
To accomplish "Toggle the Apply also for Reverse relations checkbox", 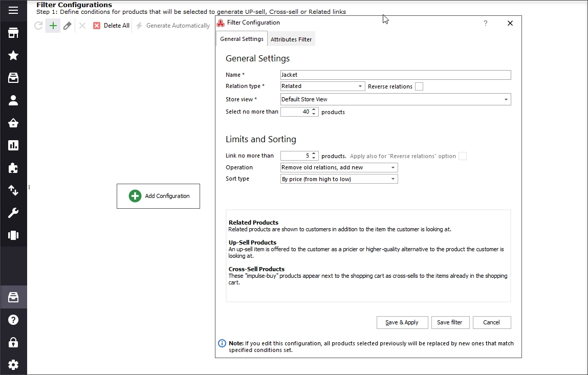I will (x=463, y=156).
